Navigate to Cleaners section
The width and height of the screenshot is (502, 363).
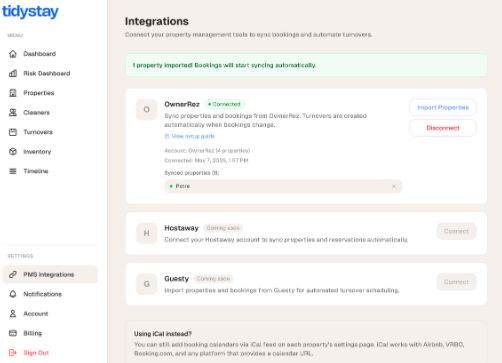[x=50, y=112]
